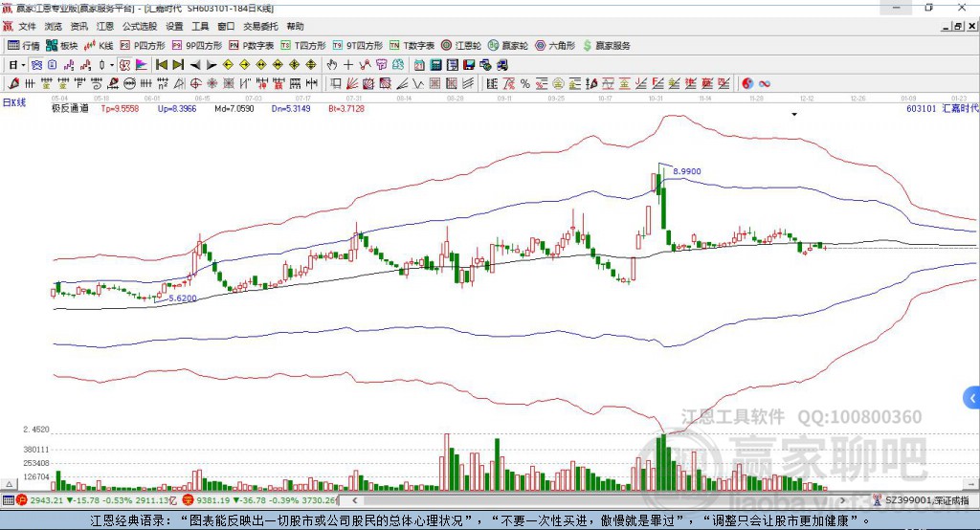Viewport: 980px width, 530px height.
Task: Open the 设置 menu
Action: pos(174,26)
